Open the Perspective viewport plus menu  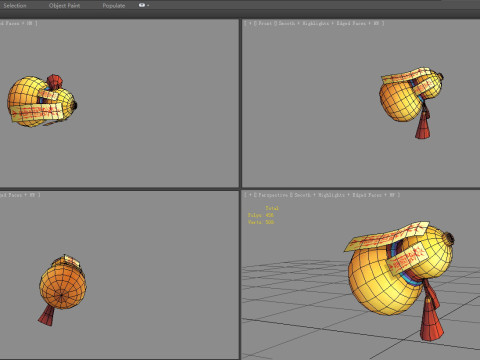coord(250,195)
